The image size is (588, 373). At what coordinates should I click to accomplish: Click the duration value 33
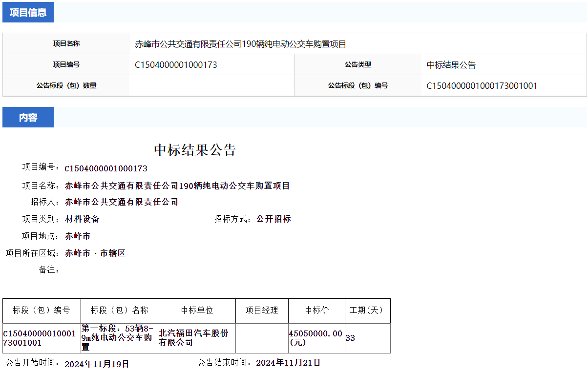[350, 338]
